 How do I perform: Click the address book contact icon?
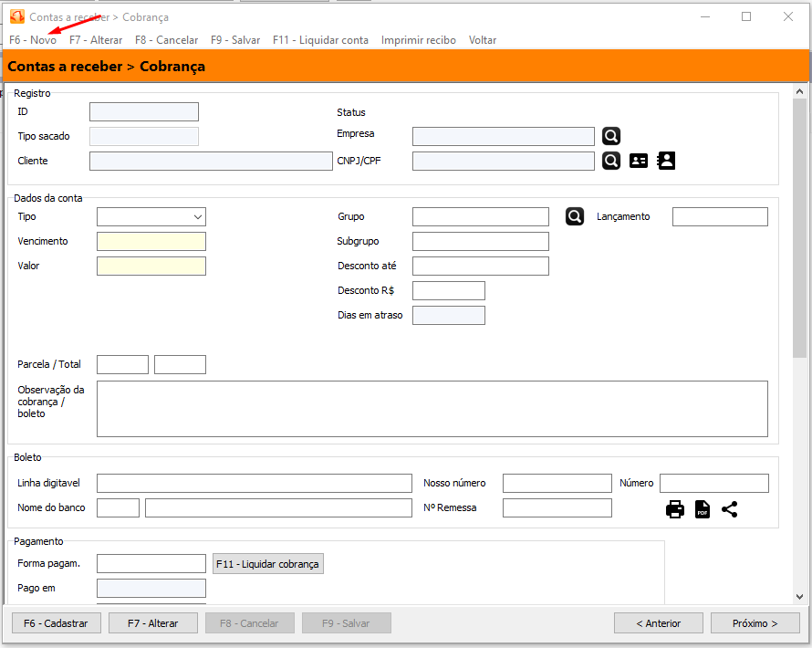(x=667, y=161)
